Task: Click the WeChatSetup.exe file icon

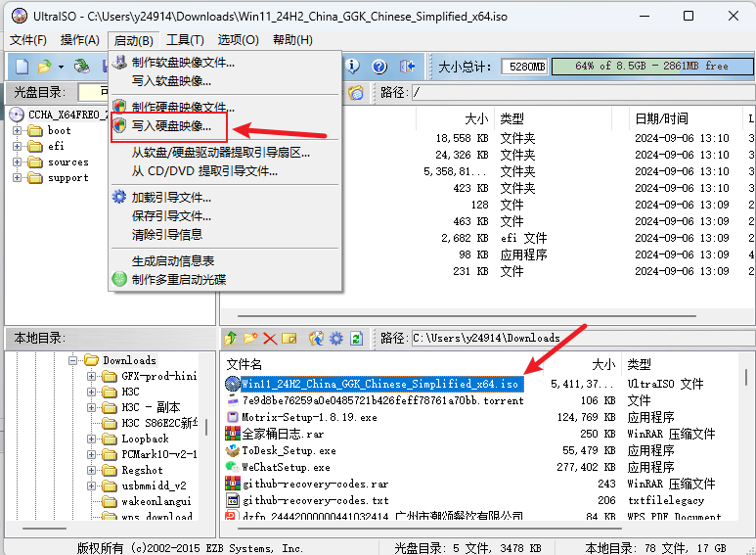Action: (x=233, y=467)
